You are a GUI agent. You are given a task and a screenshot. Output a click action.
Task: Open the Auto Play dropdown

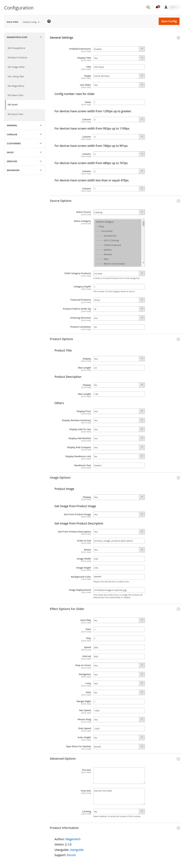(x=119, y=620)
